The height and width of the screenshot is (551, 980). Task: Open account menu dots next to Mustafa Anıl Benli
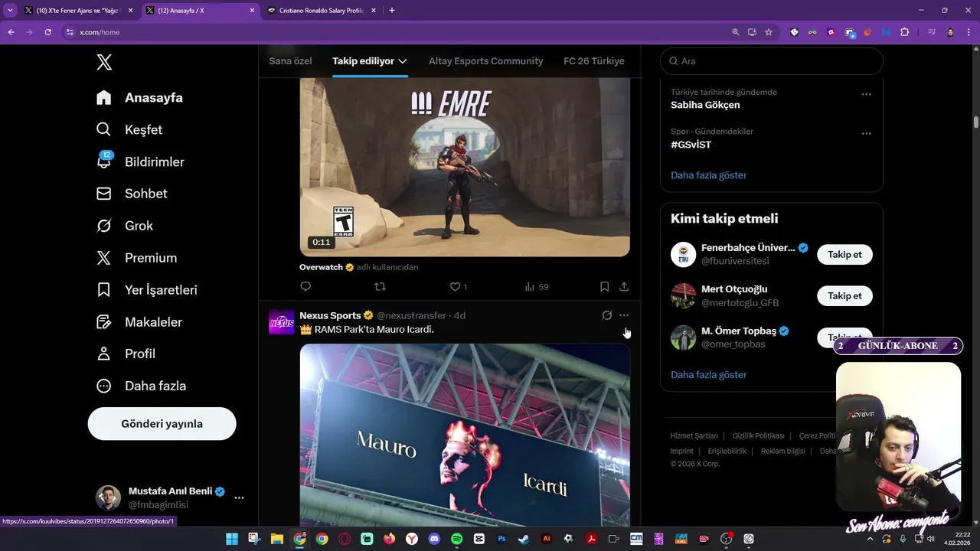[x=239, y=497]
